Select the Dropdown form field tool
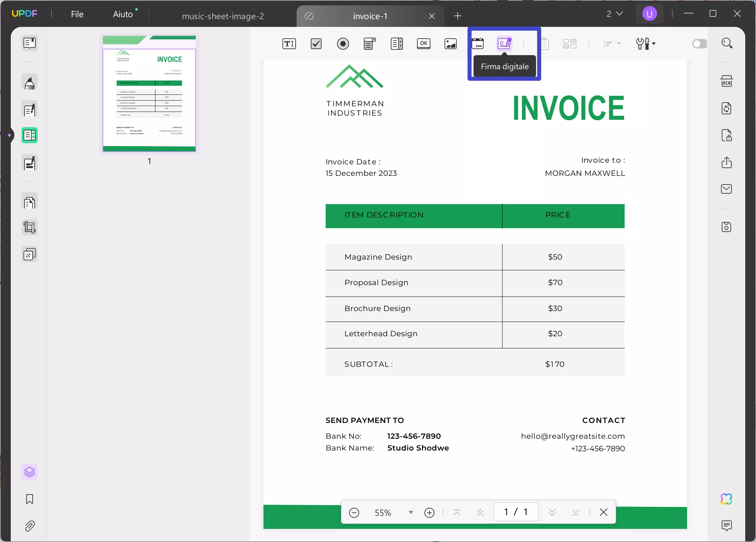 [x=370, y=44]
